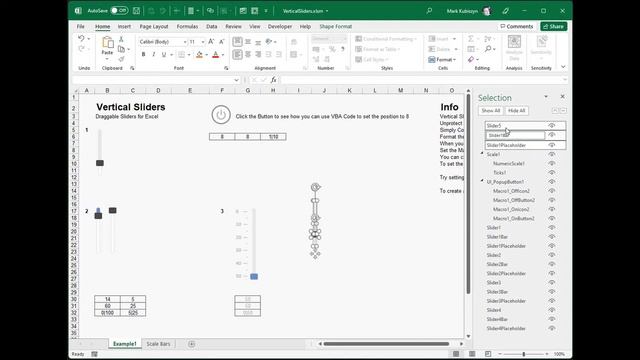Image resolution: width=640 pixels, height=360 pixels.
Task: Open the Name Box dropdown arrow
Action: click(x=236, y=80)
